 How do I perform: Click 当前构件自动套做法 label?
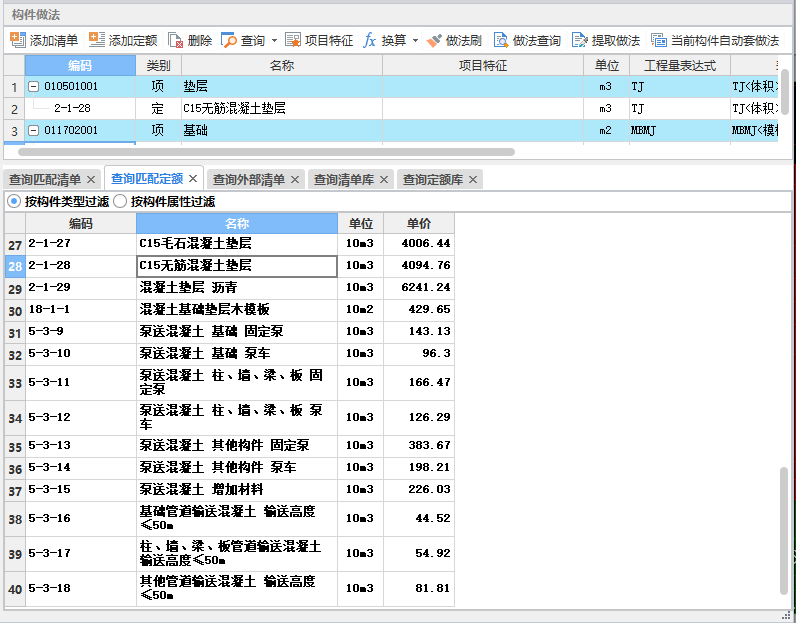click(x=725, y=41)
